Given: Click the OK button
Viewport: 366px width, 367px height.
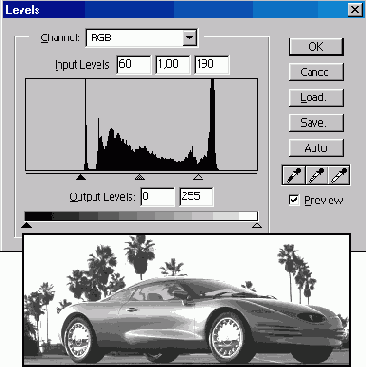Looking at the screenshot, I should coord(316,47).
